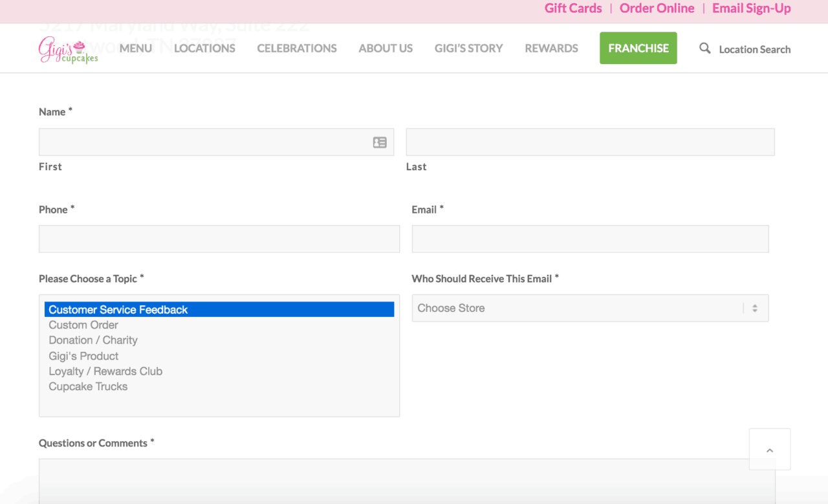The image size is (828, 504).
Task: Open the CELEBRATIONS navigation item
Action: point(297,49)
